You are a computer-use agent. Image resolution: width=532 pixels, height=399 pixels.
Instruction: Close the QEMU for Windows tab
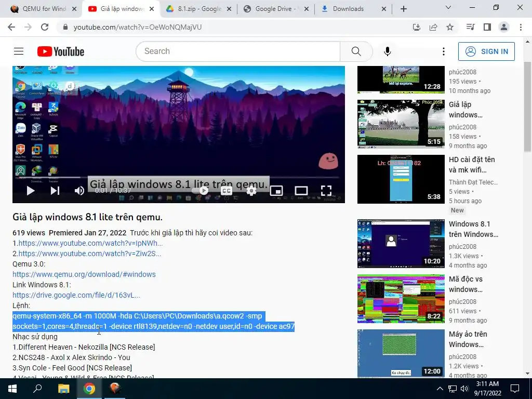click(74, 9)
